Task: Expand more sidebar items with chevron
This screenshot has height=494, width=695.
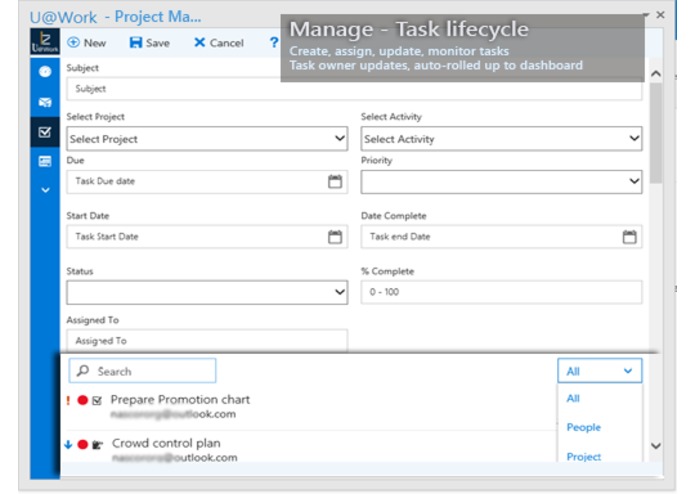Action: point(45,191)
